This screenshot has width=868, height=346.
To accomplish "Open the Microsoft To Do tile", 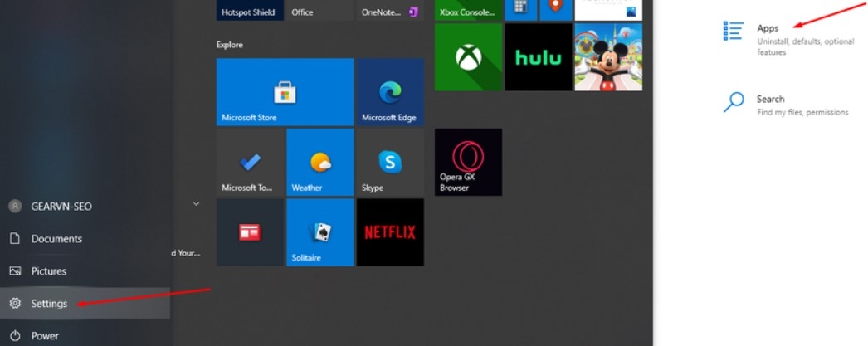I will pos(251,162).
